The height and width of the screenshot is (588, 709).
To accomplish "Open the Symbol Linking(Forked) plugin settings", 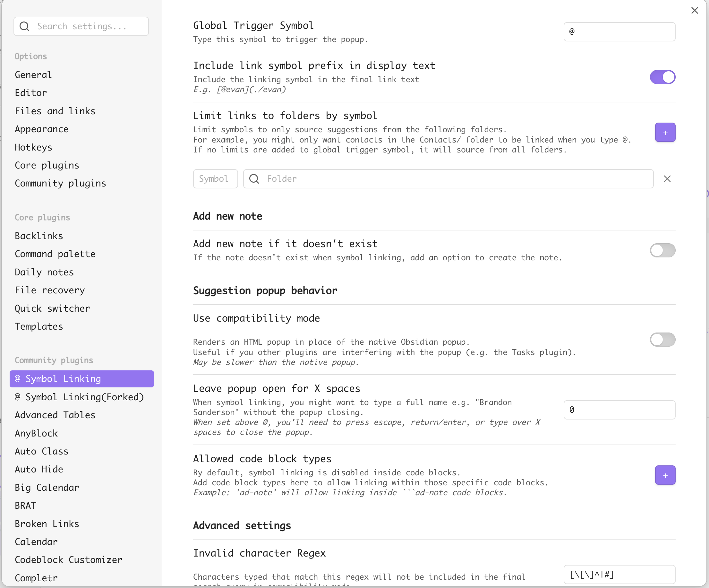I will click(79, 397).
